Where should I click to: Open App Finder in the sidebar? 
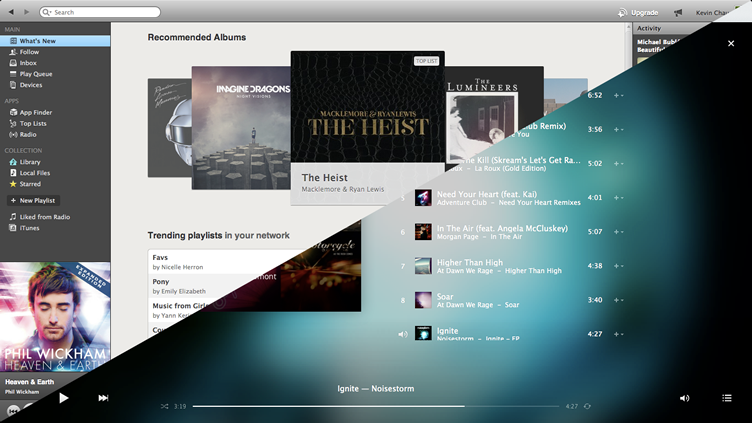point(35,112)
